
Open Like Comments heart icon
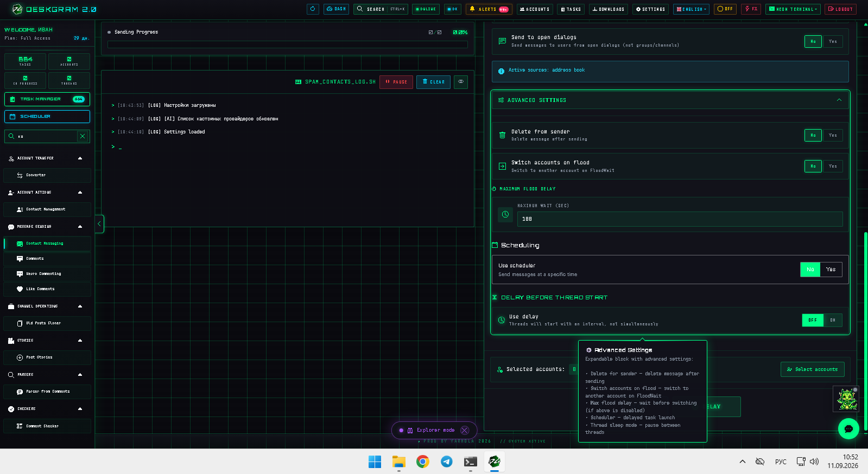pyautogui.click(x=20, y=289)
